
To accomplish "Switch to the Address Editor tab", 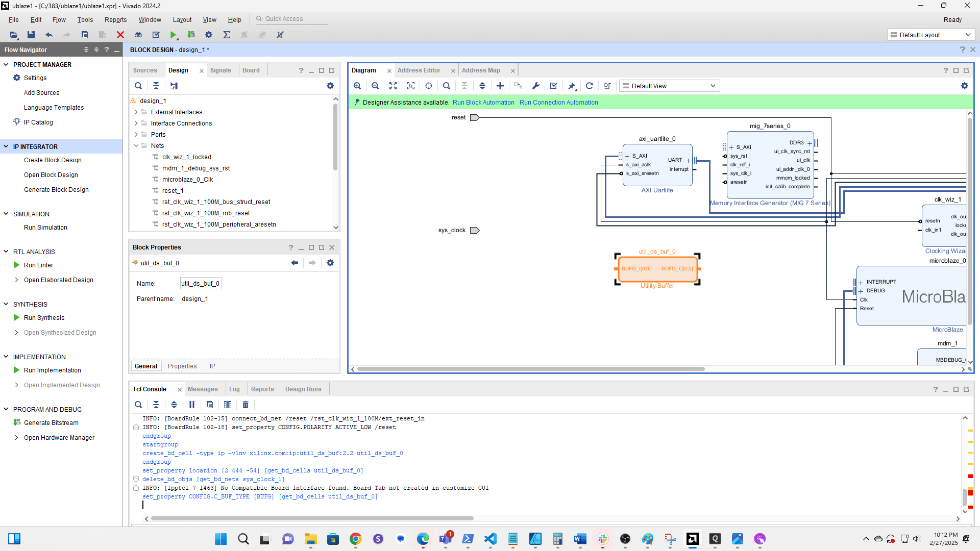I will pos(419,70).
